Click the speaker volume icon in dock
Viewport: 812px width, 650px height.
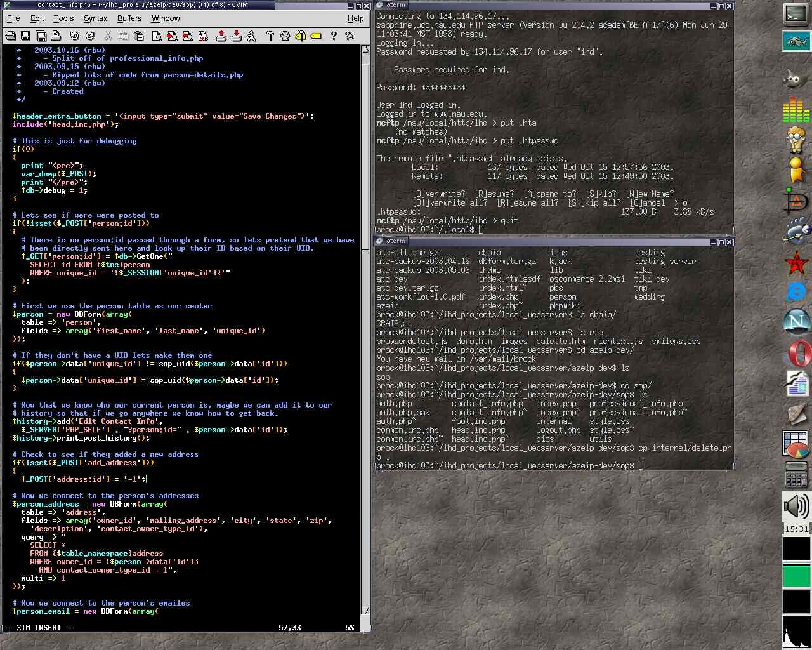[x=796, y=507]
